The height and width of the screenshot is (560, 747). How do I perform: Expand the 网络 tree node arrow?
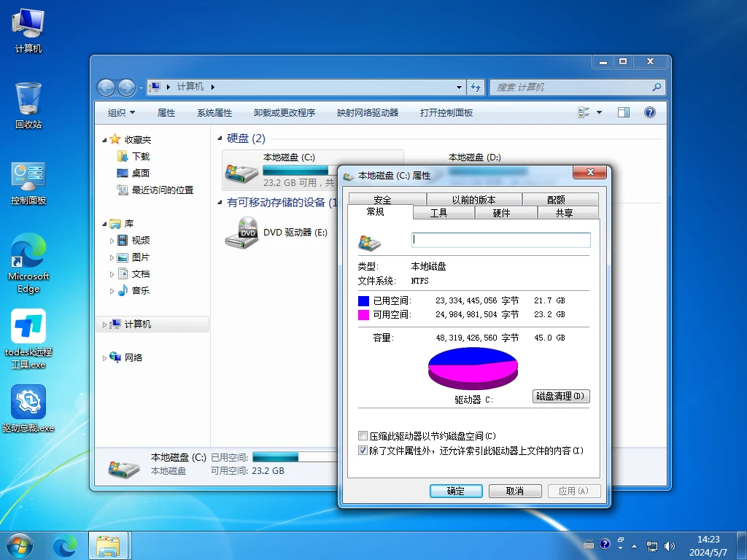pyautogui.click(x=104, y=358)
